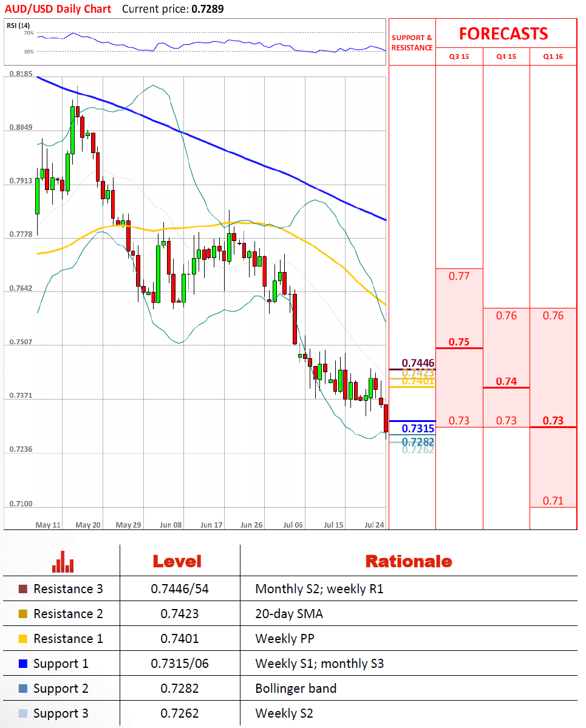Viewport: 586px width, 728px height.
Task: Click the Resistance 1 yellow color swatch
Action: pos(22,639)
